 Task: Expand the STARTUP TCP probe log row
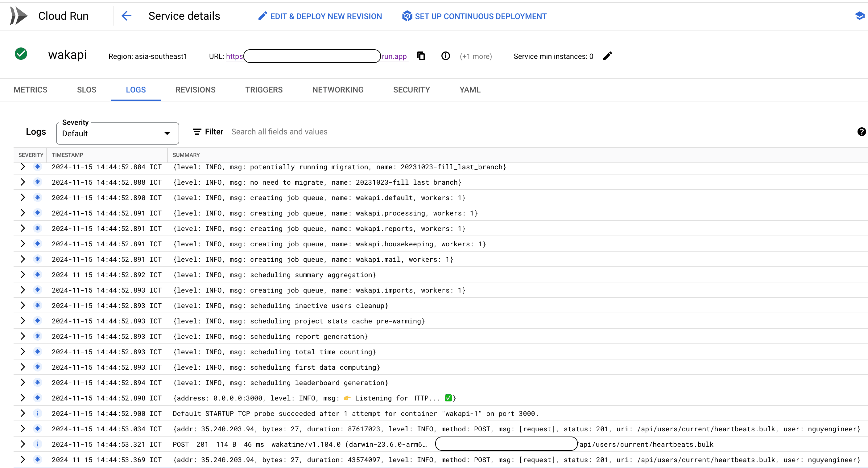click(x=23, y=413)
